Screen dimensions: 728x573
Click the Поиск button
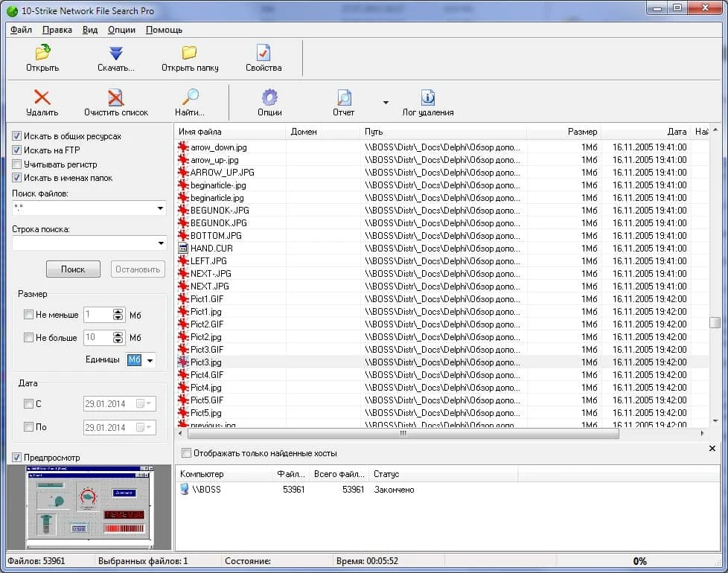[x=73, y=269]
